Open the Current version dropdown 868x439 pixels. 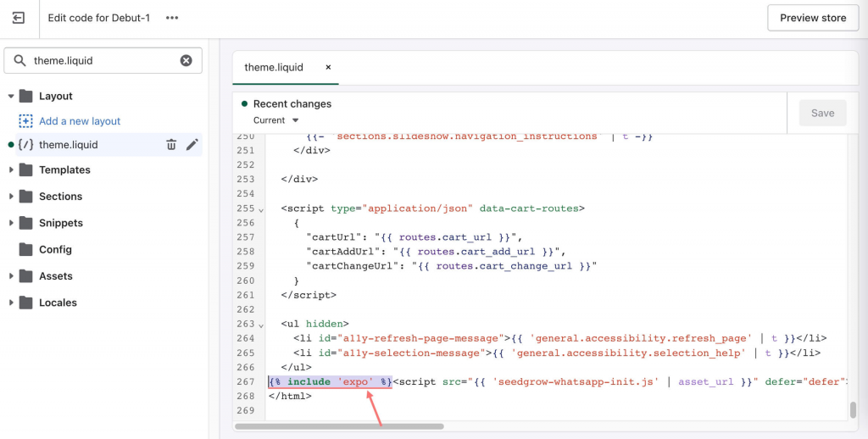(x=275, y=120)
